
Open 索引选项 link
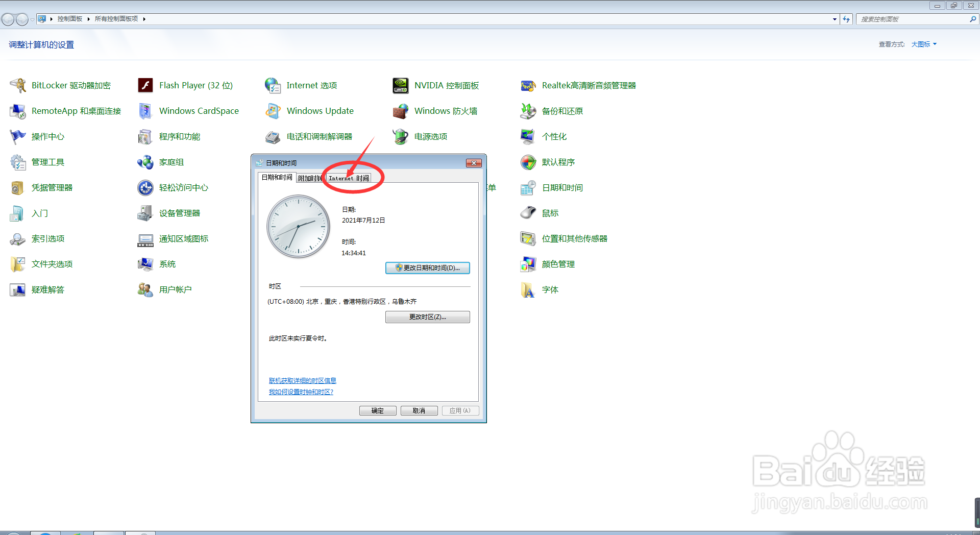click(47, 238)
